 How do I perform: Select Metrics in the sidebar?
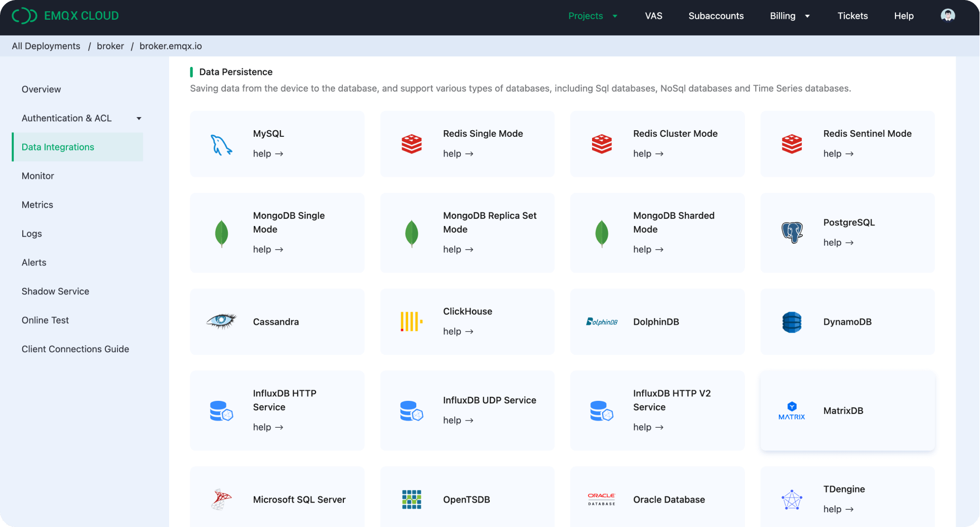[37, 205]
